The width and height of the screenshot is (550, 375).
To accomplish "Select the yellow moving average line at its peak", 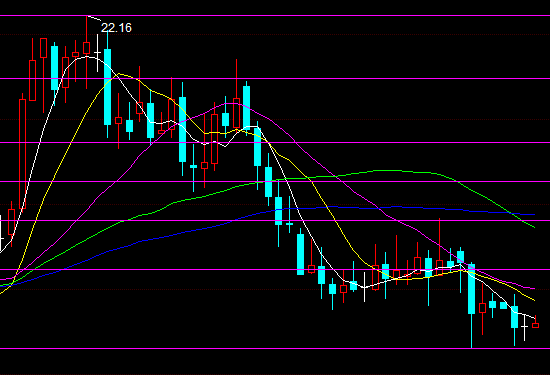I will click(120, 74).
